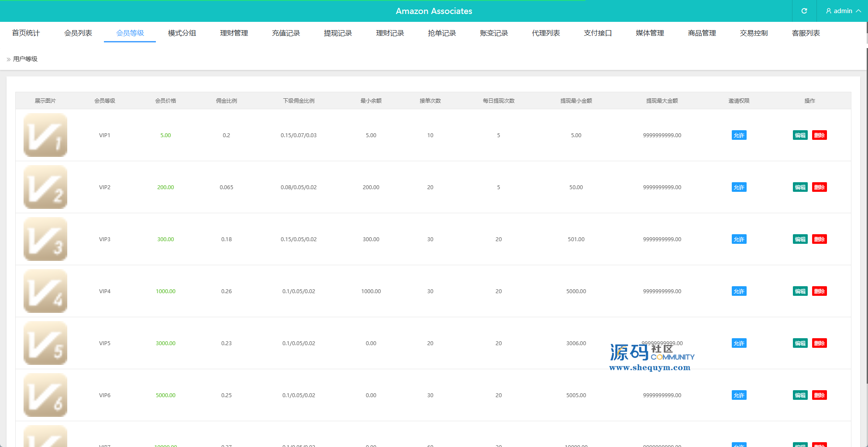Click the VIP1 badge image

(45, 135)
